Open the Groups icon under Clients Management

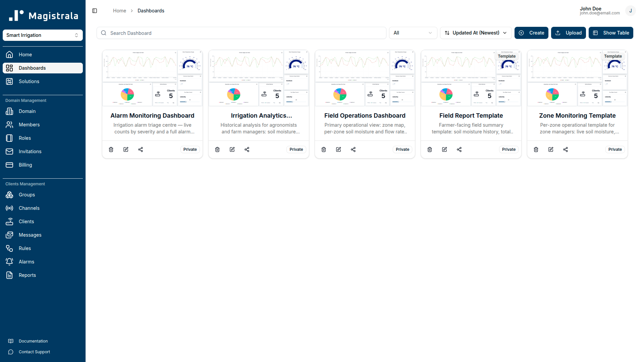(x=9, y=195)
